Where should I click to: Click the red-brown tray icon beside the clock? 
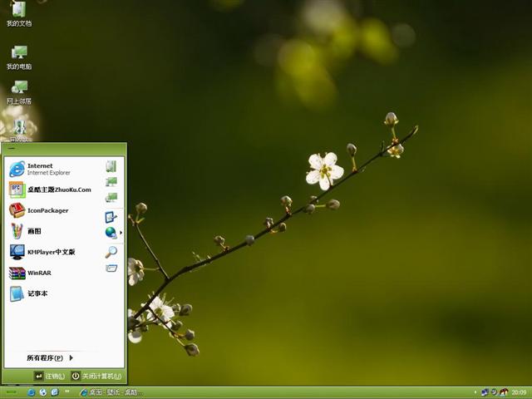(504, 392)
